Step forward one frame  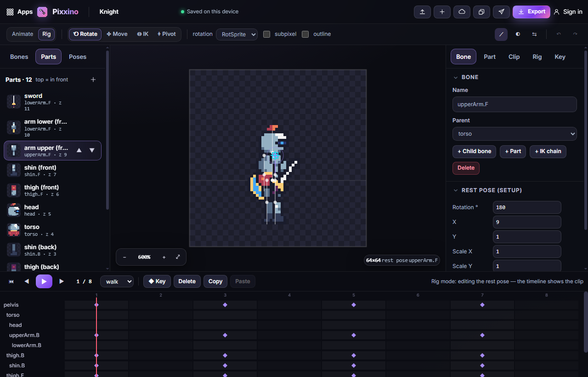point(62,281)
